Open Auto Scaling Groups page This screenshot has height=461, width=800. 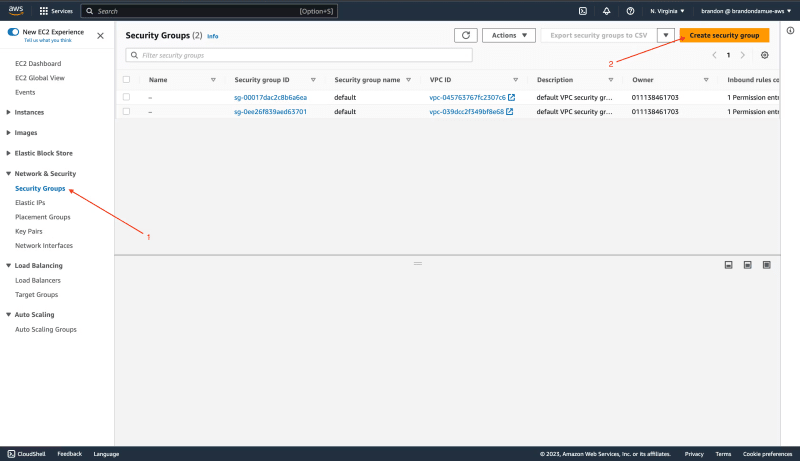pos(46,329)
